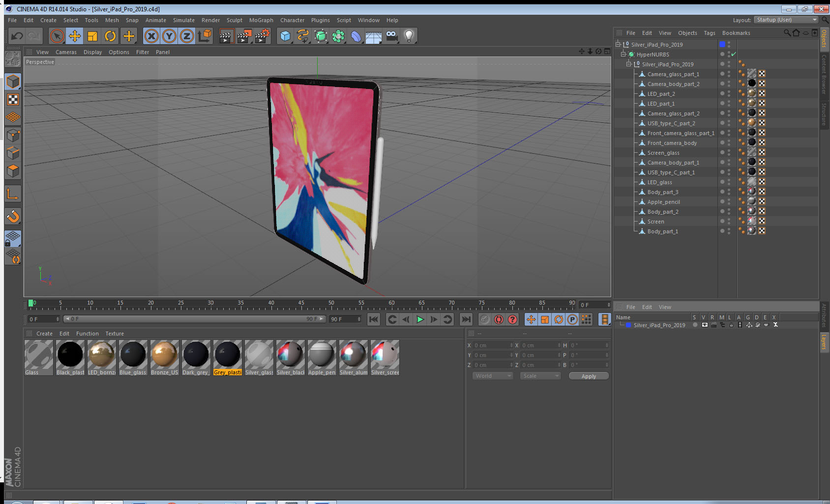Toggle Y axis lock
Image resolution: width=830 pixels, height=504 pixels.
[169, 36]
